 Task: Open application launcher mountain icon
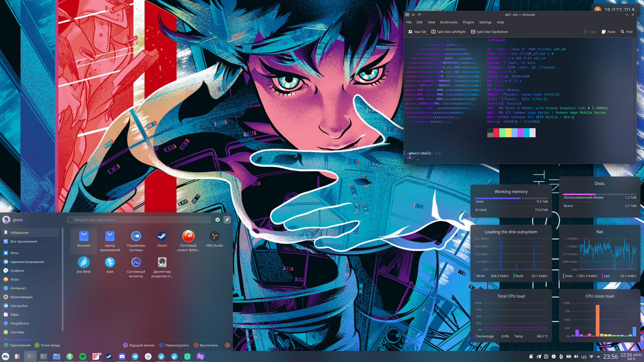point(6,356)
